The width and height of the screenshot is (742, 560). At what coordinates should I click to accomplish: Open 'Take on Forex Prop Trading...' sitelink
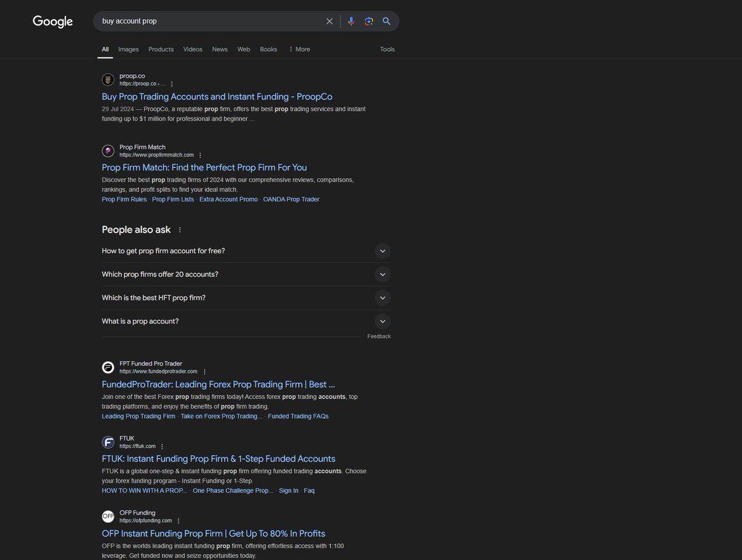click(221, 417)
